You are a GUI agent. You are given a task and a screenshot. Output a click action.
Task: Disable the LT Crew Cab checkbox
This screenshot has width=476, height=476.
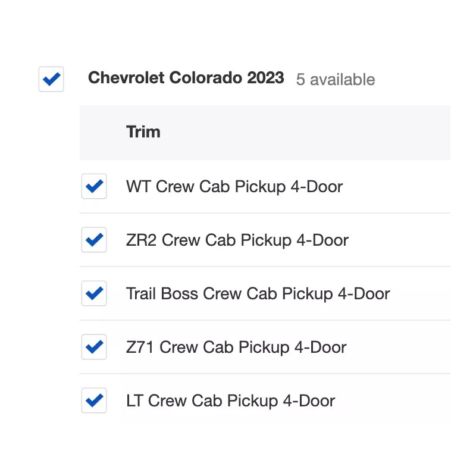[x=94, y=401]
